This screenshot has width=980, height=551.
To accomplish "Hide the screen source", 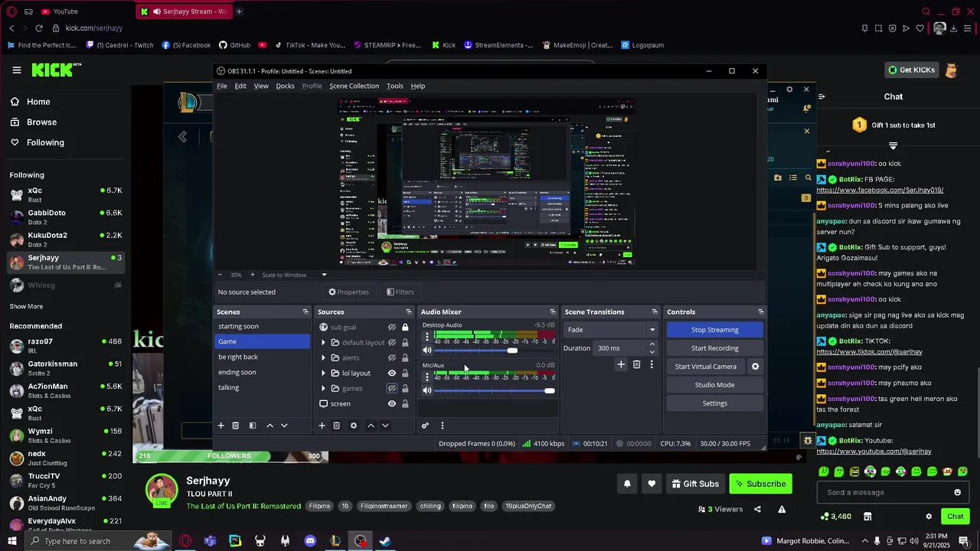I will click(391, 404).
